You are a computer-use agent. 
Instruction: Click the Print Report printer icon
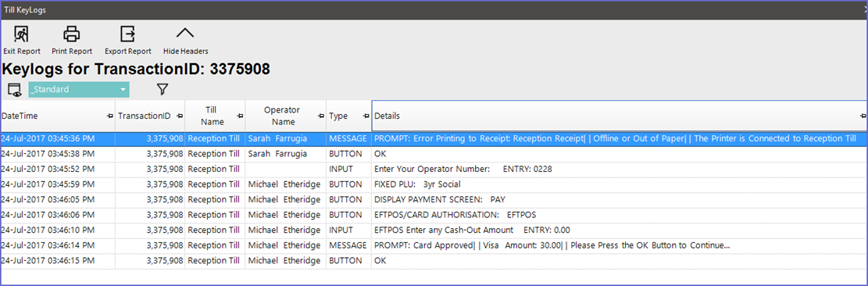71,34
